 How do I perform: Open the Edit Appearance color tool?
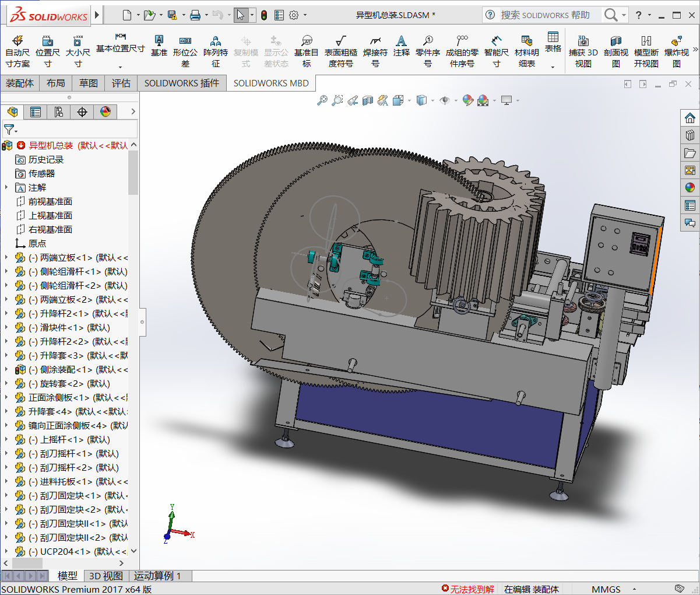coord(467,100)
